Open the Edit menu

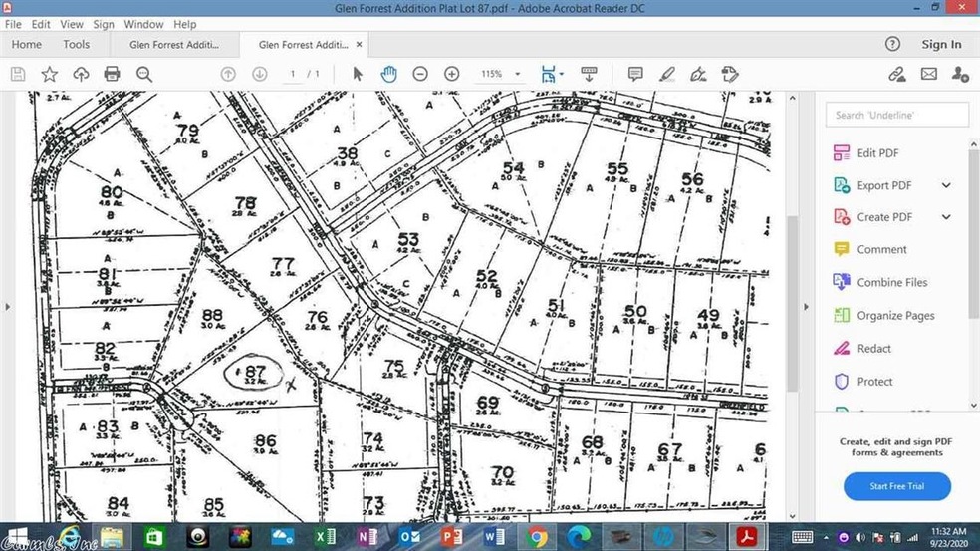pyautogui.click(x=41, y=24)
